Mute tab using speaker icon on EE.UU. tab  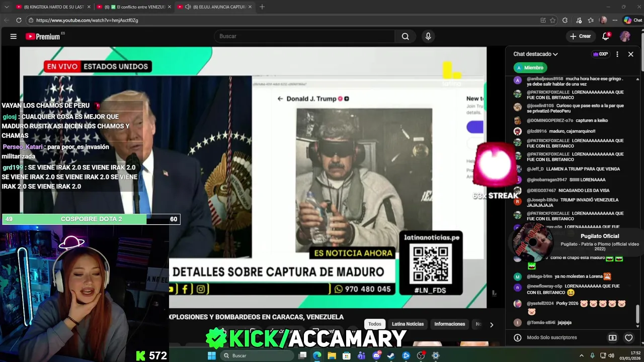pos(188,7)
